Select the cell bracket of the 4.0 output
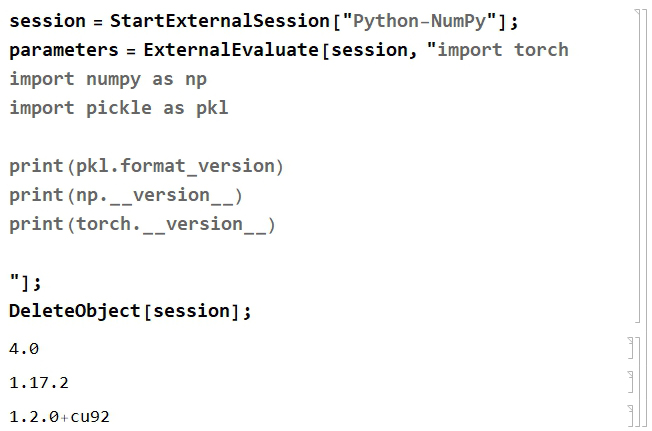 point(631,348)
